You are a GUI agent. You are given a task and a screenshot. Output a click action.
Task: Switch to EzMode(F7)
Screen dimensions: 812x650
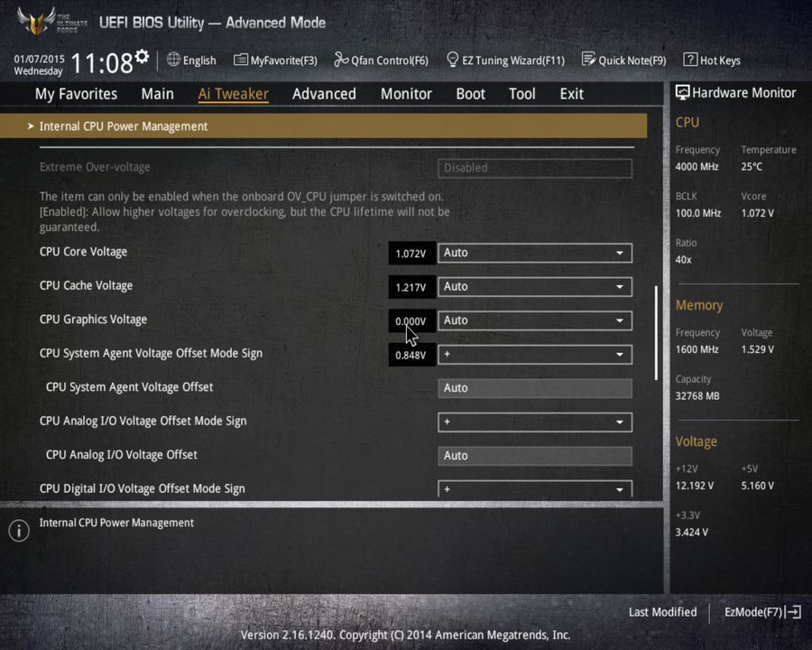753,612
